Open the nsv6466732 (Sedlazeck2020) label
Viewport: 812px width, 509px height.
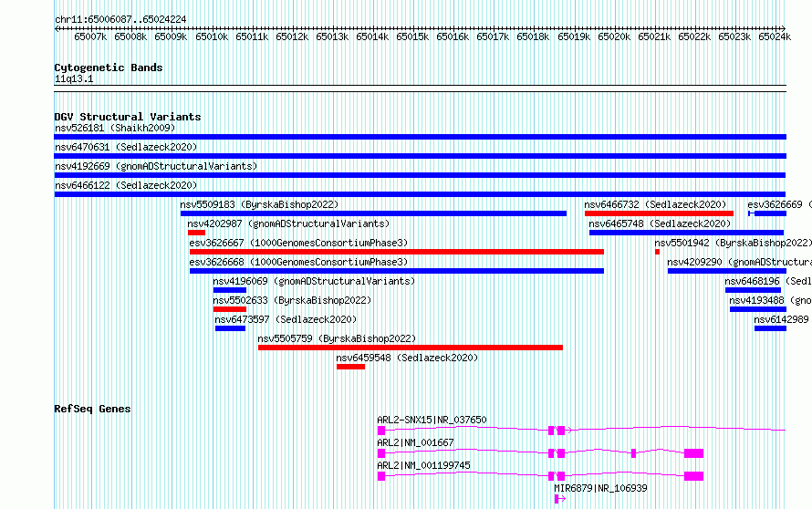(x=655, y=204)
